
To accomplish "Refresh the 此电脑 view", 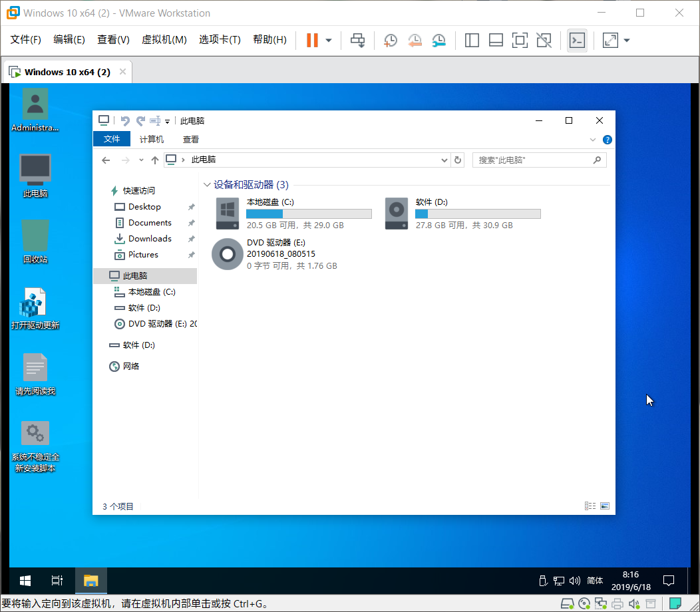I will point(458,160).
